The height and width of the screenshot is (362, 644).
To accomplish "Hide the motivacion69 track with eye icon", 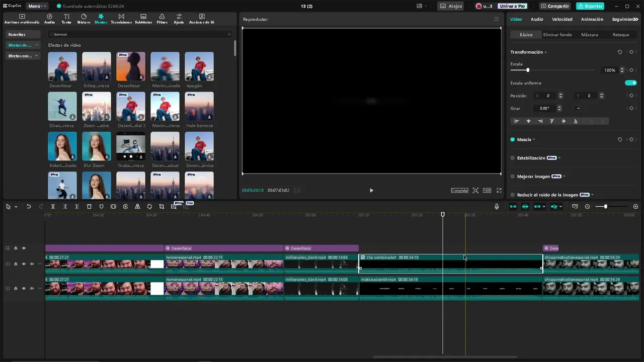I will (24, 289).
